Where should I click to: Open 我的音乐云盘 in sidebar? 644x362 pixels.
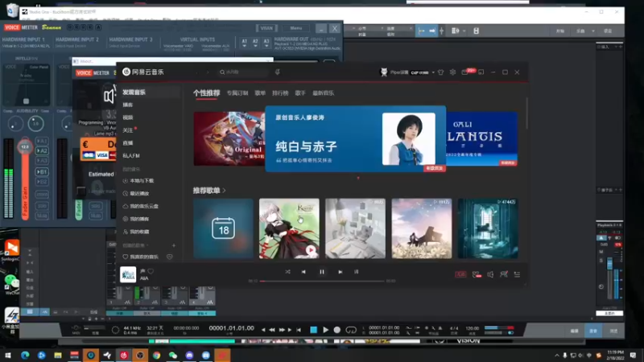pyautogui.click(x=144, y=206)
